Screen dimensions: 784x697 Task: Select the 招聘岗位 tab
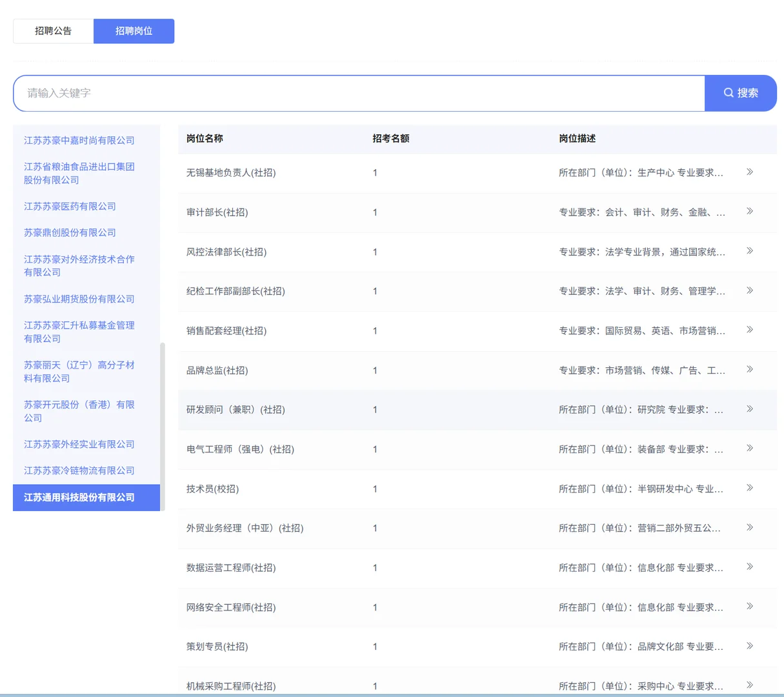(134, 31)
